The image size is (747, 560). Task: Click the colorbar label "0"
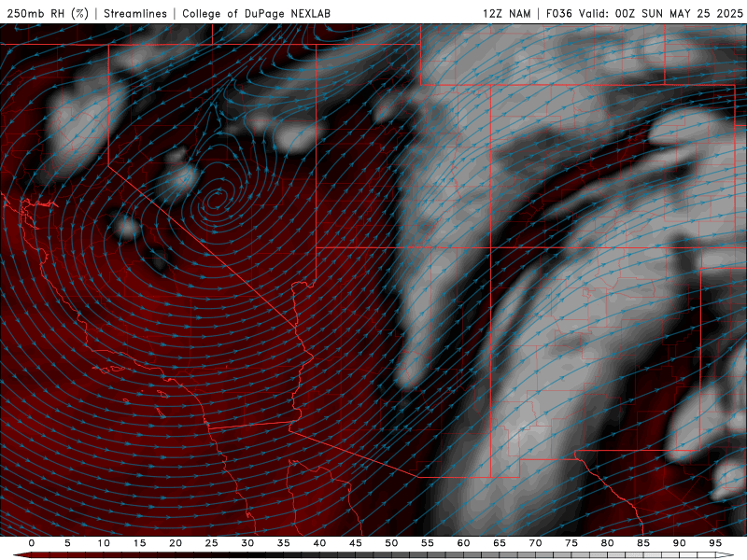pyautogui.click(x=32, y=543)
